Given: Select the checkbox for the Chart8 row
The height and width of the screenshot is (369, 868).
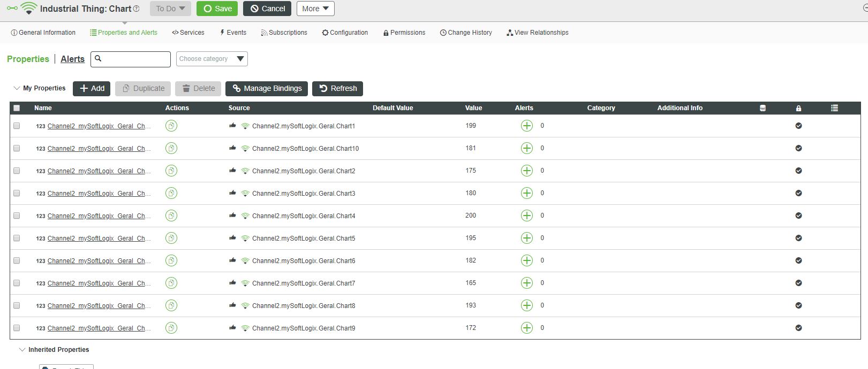Looking at the screenshot, I should coord(17,305).
